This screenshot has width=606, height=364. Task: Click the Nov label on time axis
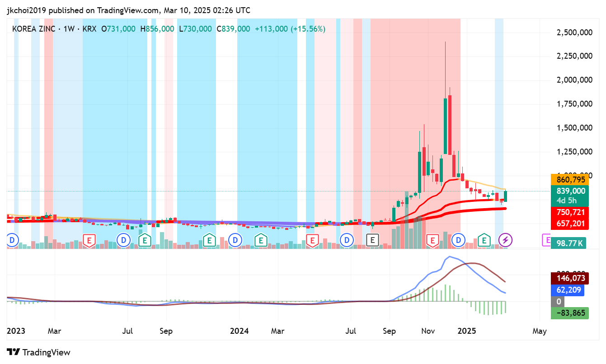[428, 331]
